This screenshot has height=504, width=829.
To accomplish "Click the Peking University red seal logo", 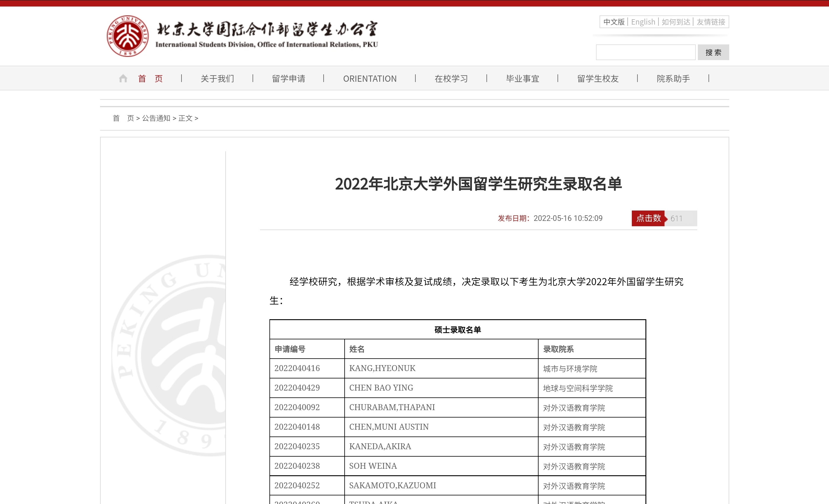I will pos(127,36).
